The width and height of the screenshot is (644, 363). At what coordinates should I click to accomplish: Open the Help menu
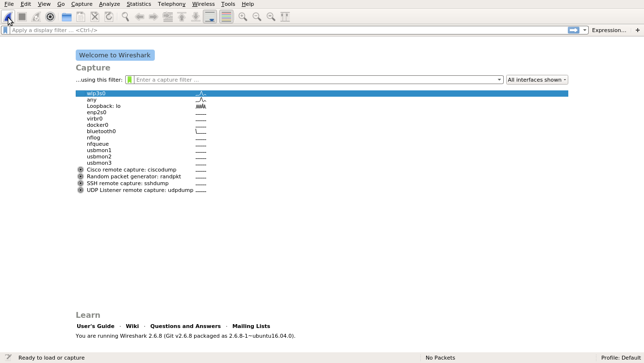pos(248,4)
